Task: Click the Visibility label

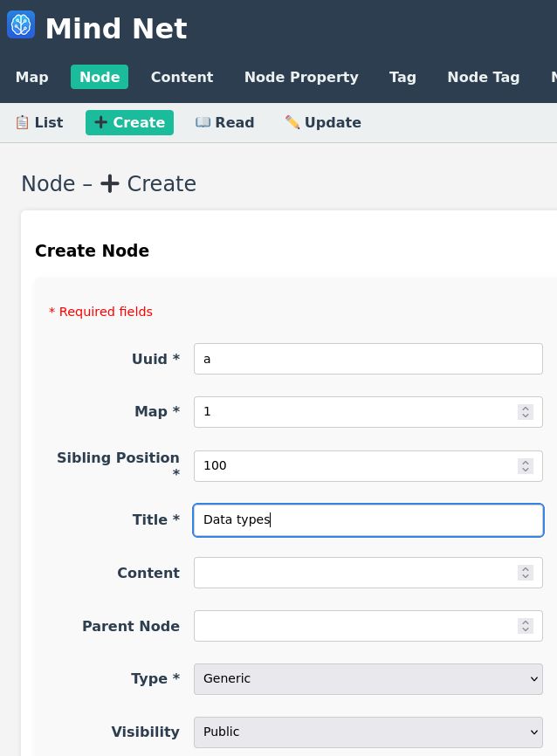Action: pos(145,732)
